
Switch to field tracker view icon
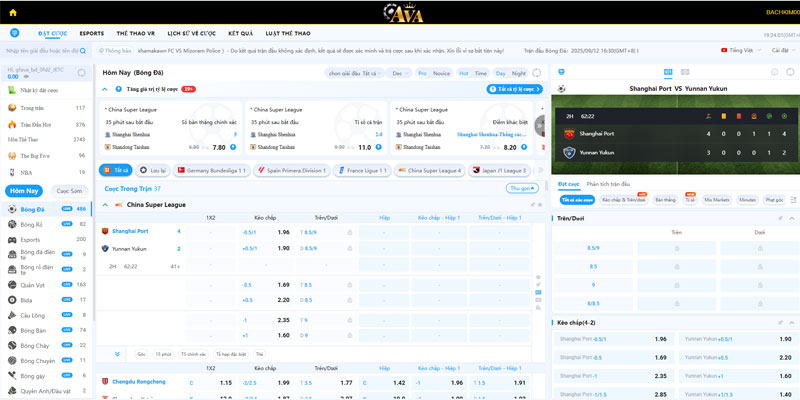point(685,72)
